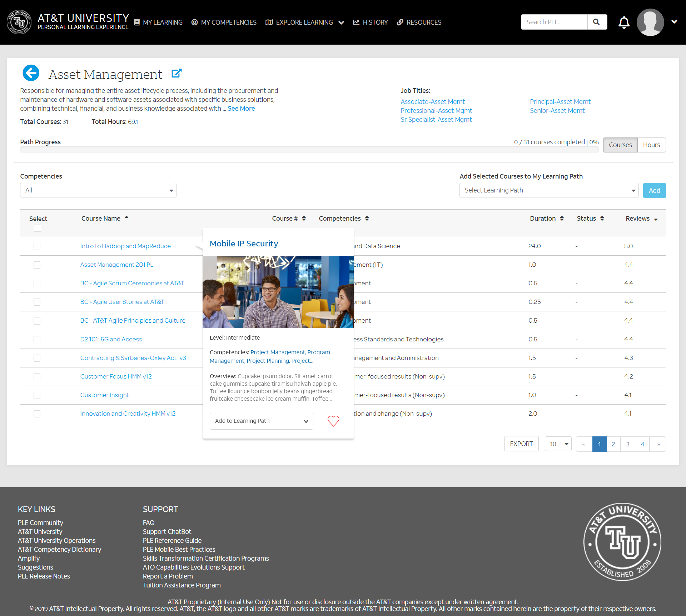Viewport: 686px width, 616px height.
Task: Open Principal-Asset Mgmt job title
Action: point(560,102)
